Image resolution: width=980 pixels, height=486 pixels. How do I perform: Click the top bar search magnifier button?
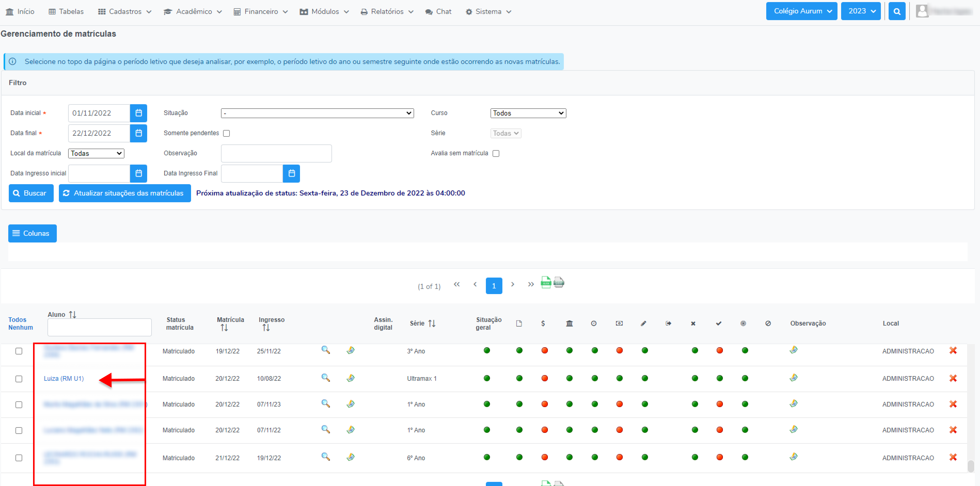click(897, 11)
